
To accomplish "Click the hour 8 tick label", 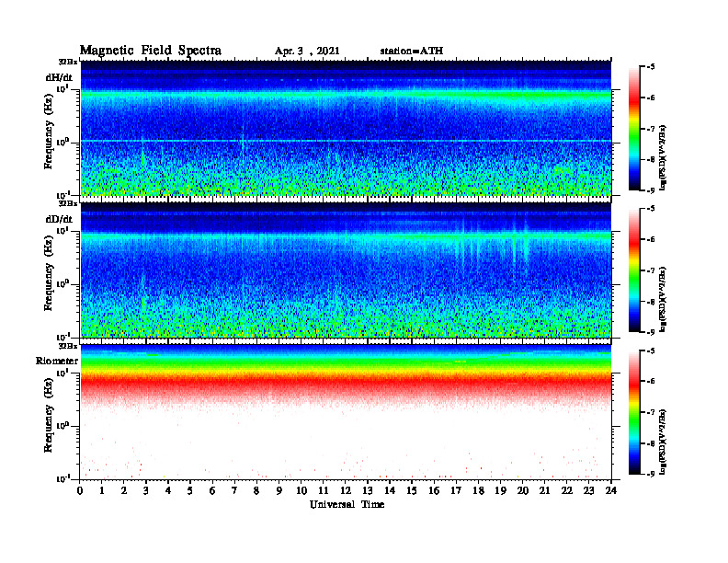I will point(256,491).
